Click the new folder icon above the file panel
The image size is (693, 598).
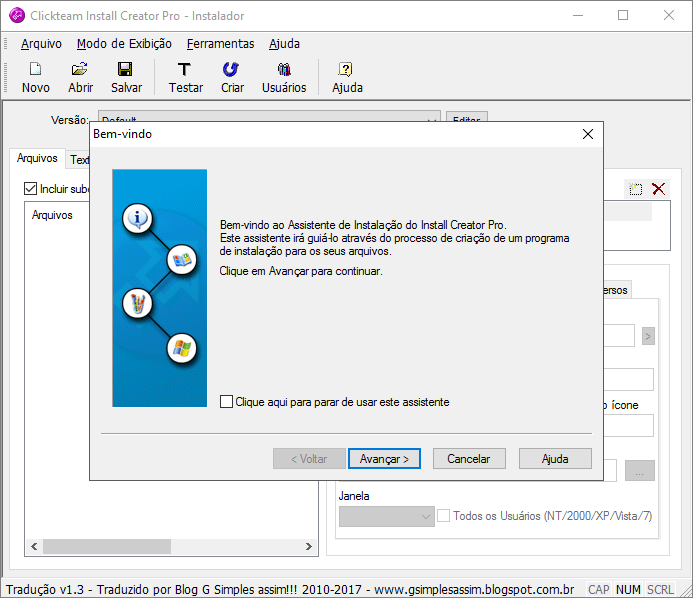tap(636, 189)
